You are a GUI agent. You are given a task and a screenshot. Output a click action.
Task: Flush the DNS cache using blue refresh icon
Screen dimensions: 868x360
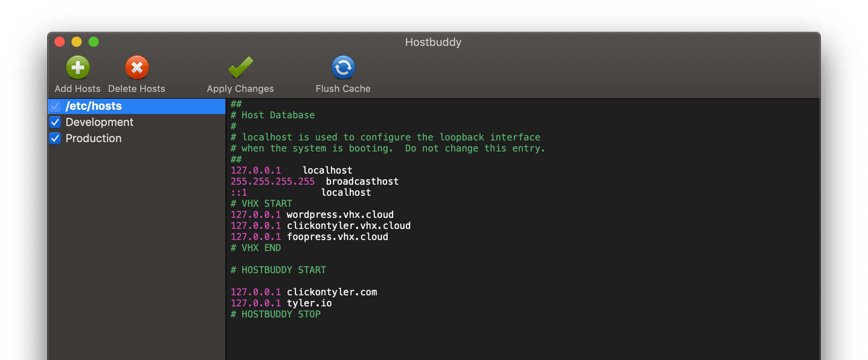tap(343, 67)
